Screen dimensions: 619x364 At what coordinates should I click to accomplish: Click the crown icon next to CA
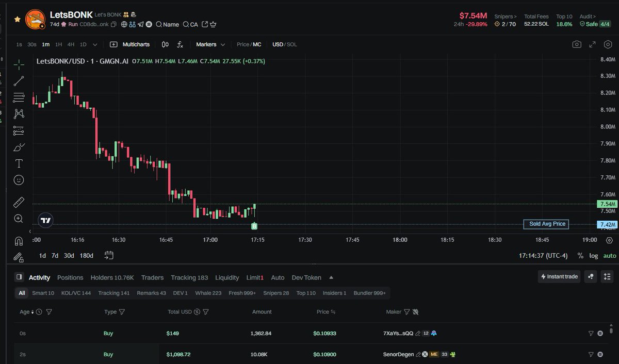213,24
